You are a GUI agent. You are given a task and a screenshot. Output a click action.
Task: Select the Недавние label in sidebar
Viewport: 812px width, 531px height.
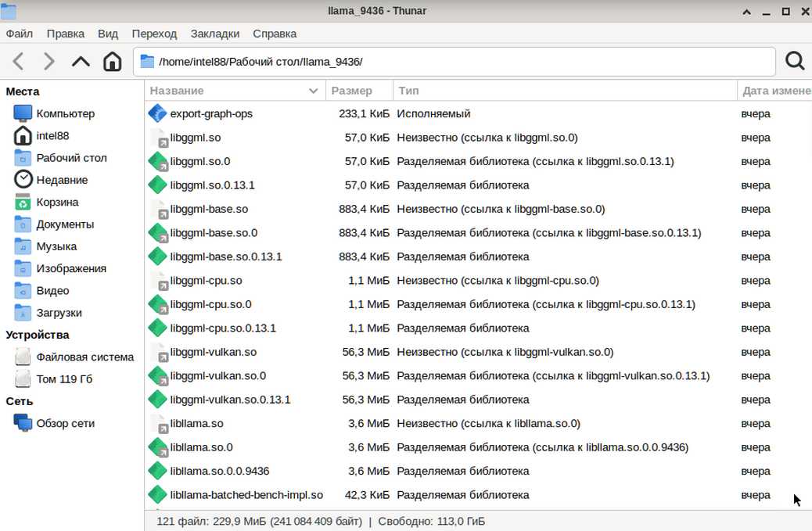tap(62, 180)
